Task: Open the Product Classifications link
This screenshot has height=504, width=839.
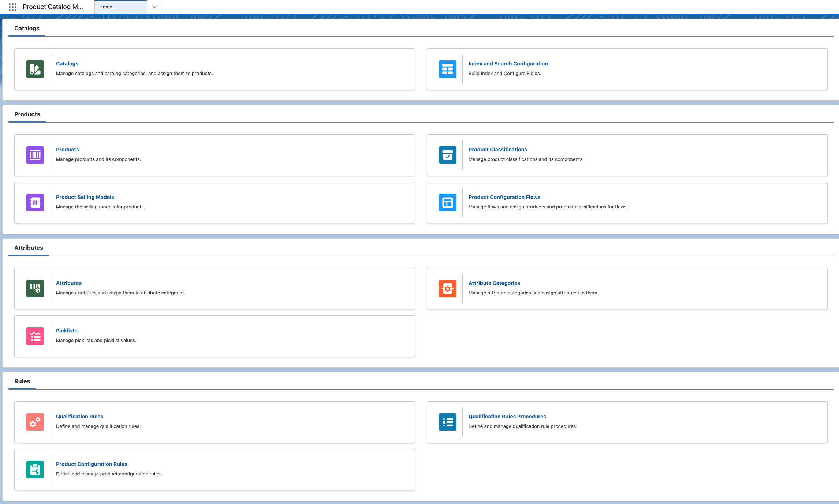Action: [x=497, y=150]
